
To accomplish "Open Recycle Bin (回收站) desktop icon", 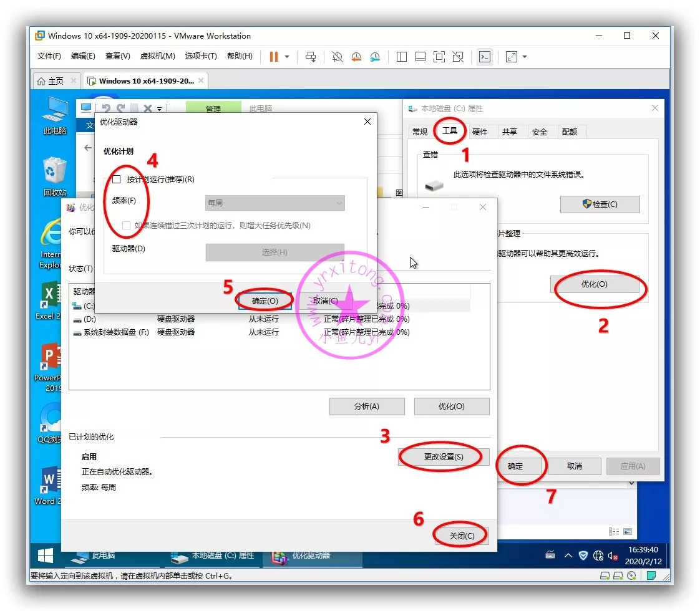I will 55,176.
